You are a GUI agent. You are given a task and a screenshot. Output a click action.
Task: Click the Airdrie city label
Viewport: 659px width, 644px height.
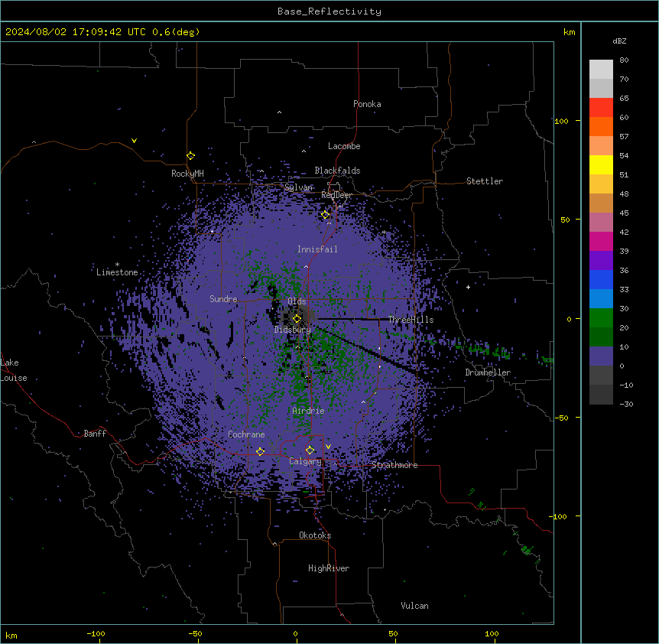pyautogui.click(x=308, y=411)
